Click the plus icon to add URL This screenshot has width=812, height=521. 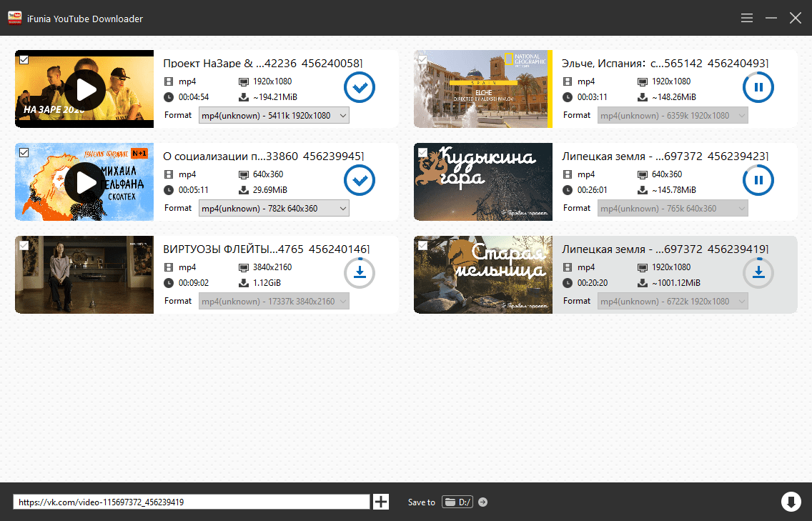coord(381,502)
